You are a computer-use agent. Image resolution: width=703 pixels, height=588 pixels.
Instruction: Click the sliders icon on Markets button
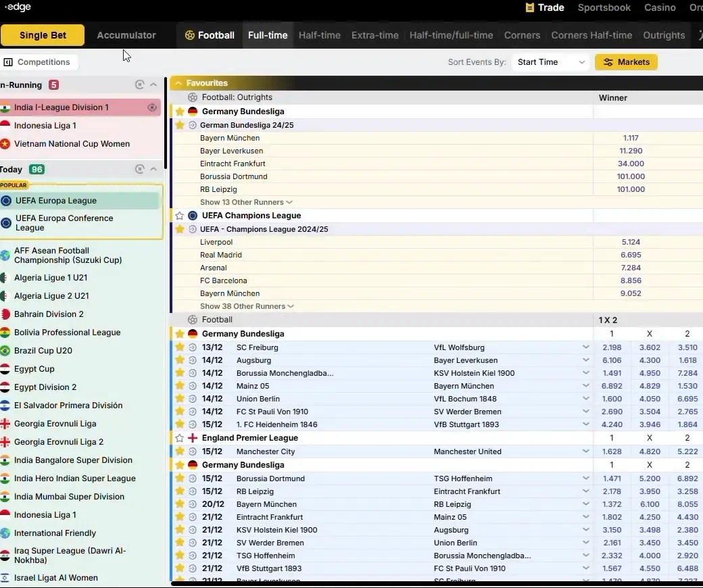608,62
